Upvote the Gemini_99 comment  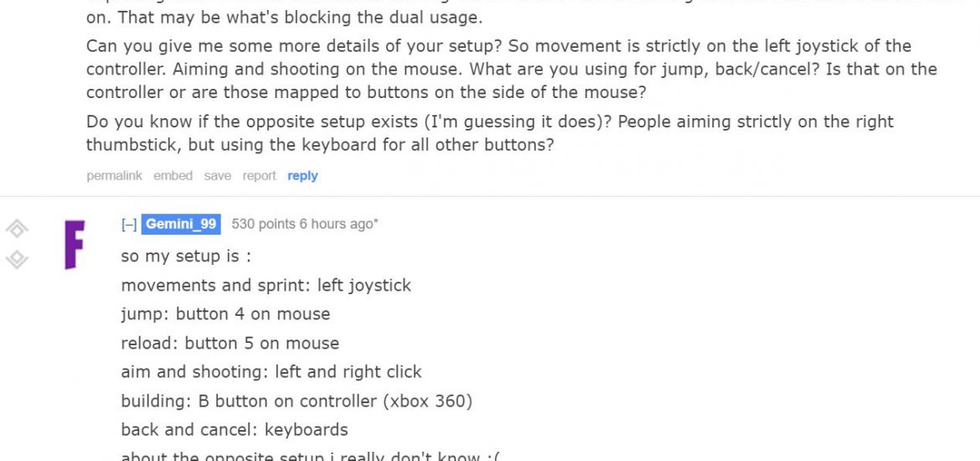coord(17,229)
